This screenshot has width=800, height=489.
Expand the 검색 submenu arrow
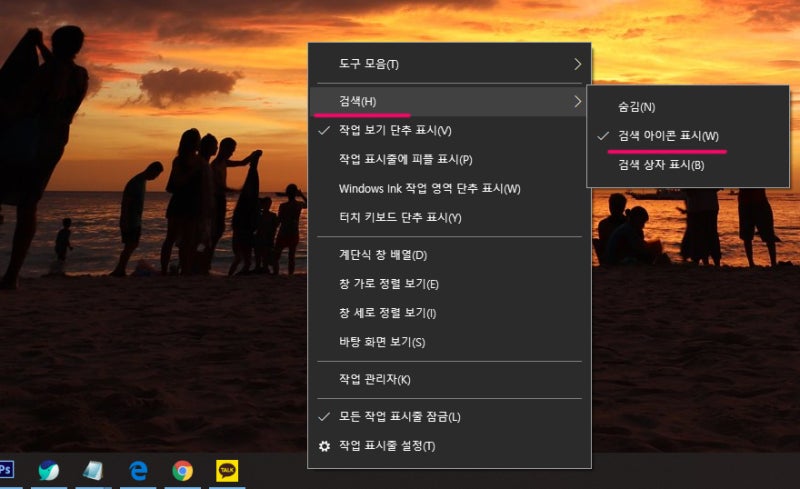(x=578, y=102)
